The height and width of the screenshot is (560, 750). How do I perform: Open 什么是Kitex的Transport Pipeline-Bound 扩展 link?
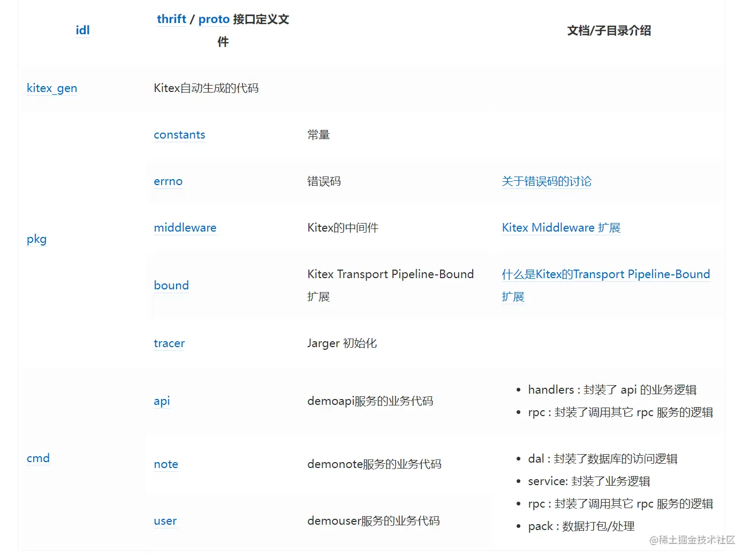pyautogui.click(x=605, y=286)
